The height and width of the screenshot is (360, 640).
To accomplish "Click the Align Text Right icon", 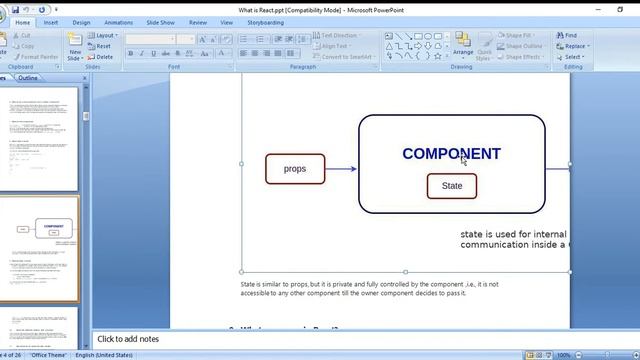I will point(267,53).
